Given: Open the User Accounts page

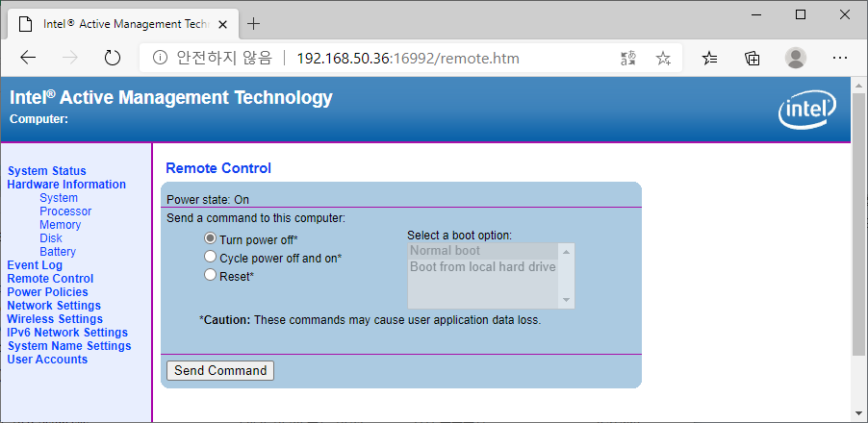Looking at the screenshot, I should tap(47, 360).
